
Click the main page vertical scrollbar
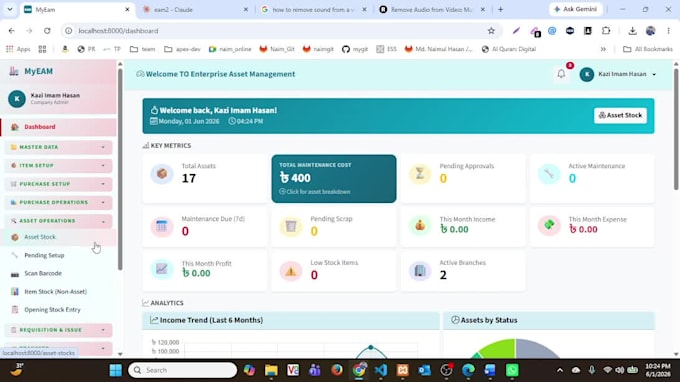pyautogui.click(x=676, y=129)
